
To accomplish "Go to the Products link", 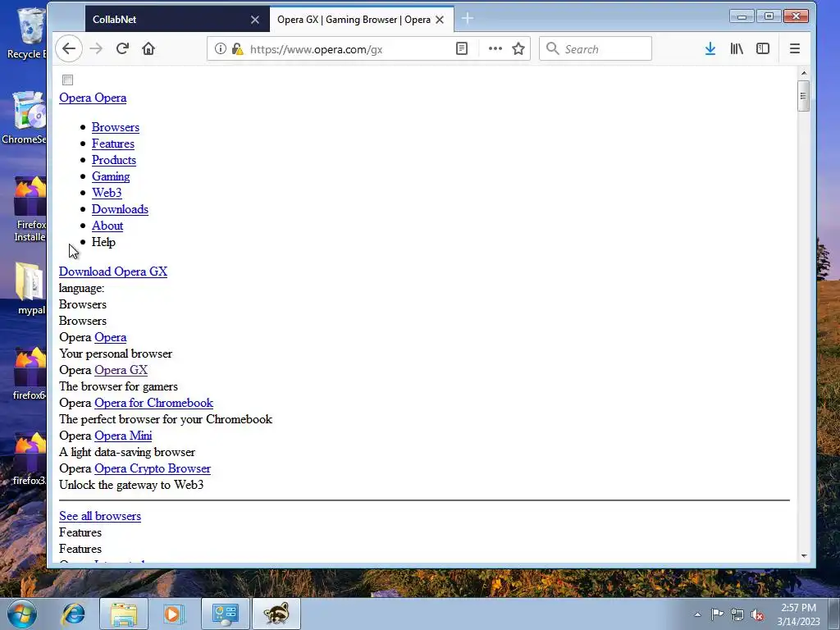I will tap(113, 160).
